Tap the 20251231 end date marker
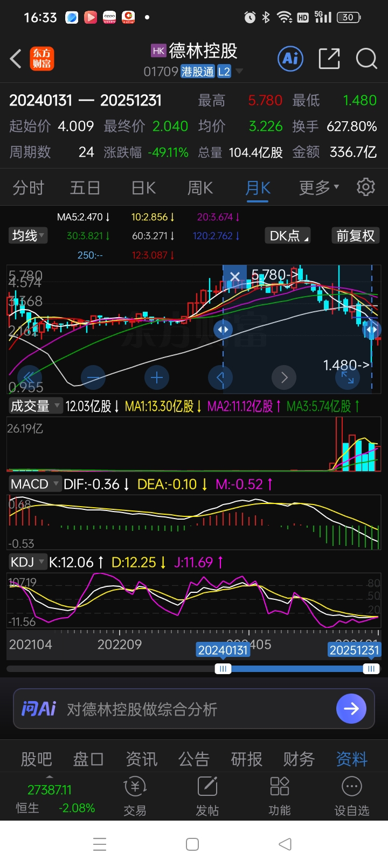This screenshot has width=388, height=868. click(354, 650)
